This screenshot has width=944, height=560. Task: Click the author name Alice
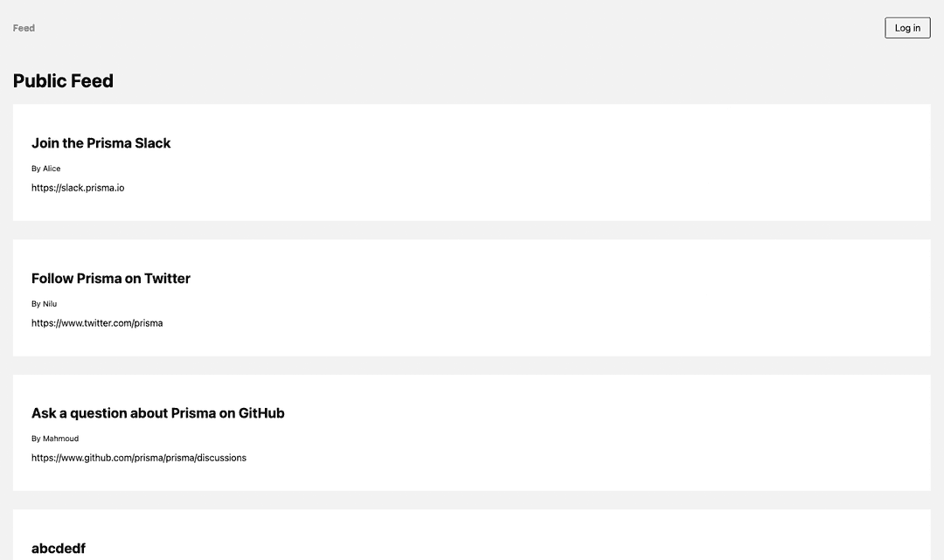point(52,168)
